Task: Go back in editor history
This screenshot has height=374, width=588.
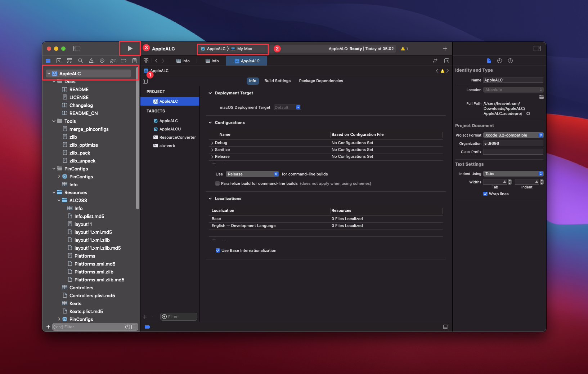Action: [156, 61]
